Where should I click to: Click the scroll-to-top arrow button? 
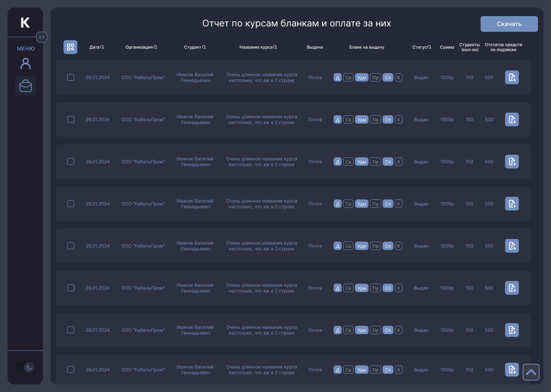531,372
